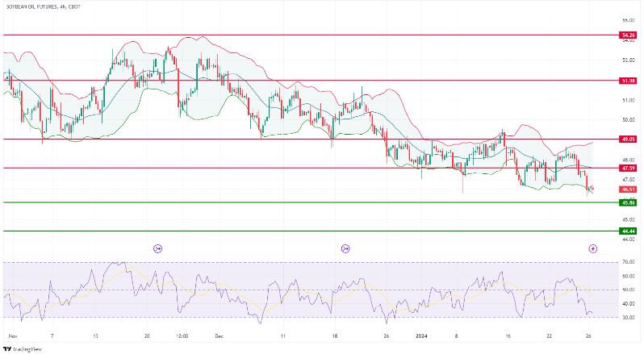Click the contract rollover icon near 18 Dec

(x=345, y=248)
